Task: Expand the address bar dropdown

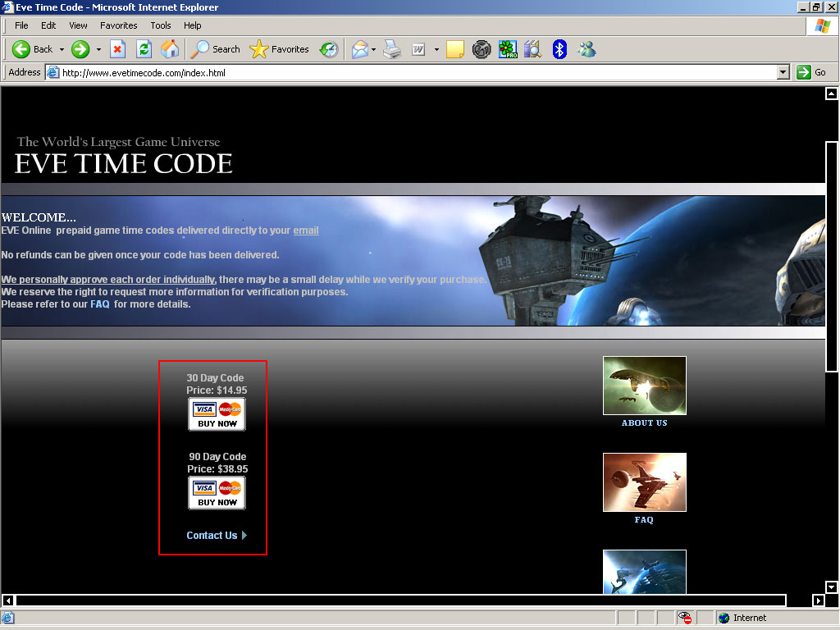Action: (x=783, y=72)
